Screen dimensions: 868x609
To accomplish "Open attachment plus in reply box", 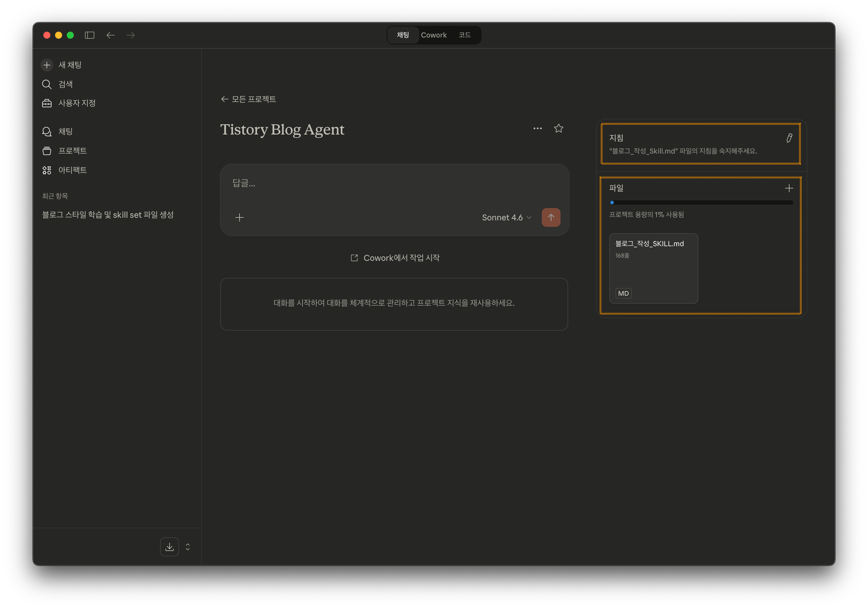I will click(x=239, y=217).
